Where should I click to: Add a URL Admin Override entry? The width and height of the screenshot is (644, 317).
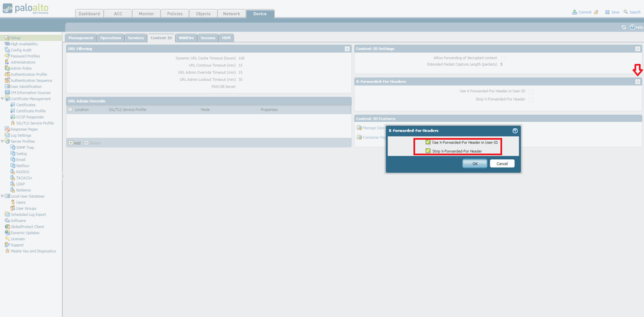(x=74, y=143)
